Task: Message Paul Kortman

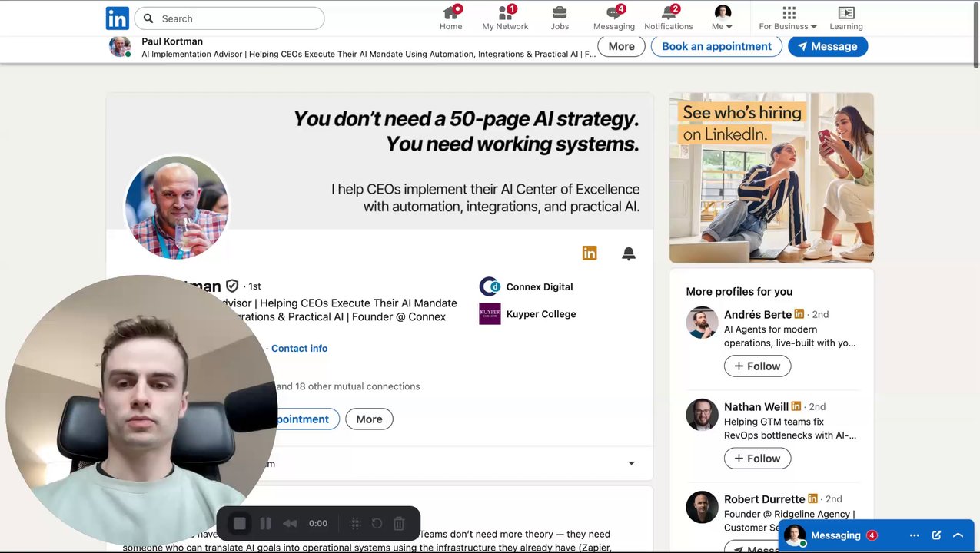Action: 827,46
